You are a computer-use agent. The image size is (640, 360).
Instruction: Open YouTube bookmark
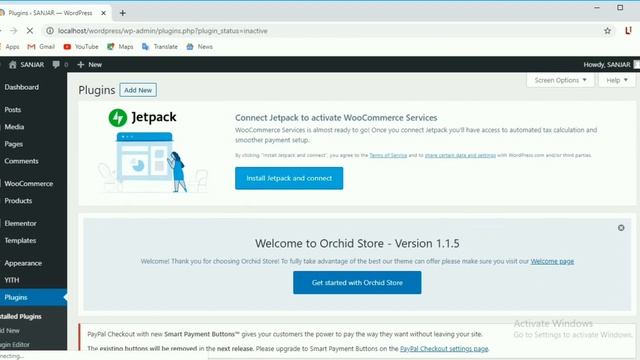coord(81,47)
